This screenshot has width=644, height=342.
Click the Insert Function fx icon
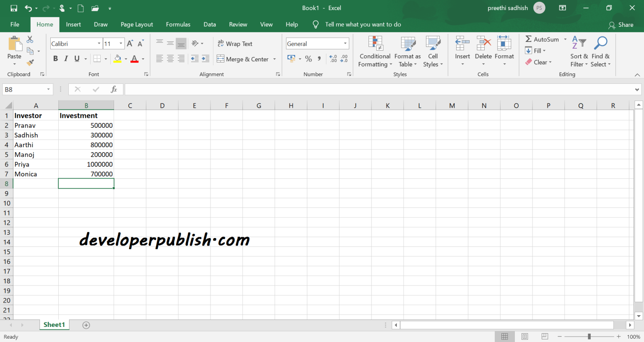[x=114, y=89]
